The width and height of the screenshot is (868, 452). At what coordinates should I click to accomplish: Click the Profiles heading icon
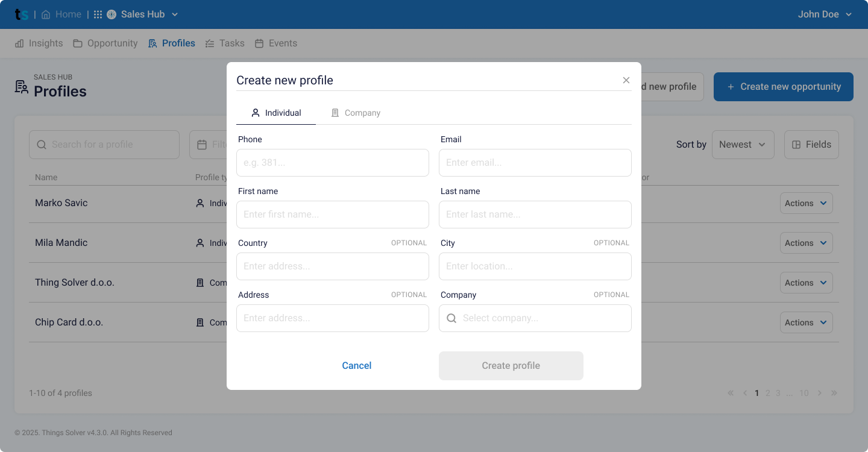click(22, 87)
